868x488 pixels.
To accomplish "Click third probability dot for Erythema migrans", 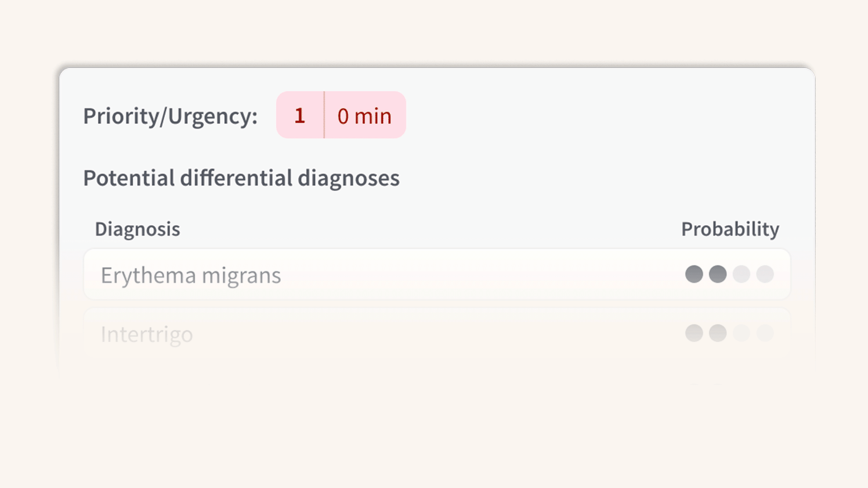I will click(x=741, y=274).
